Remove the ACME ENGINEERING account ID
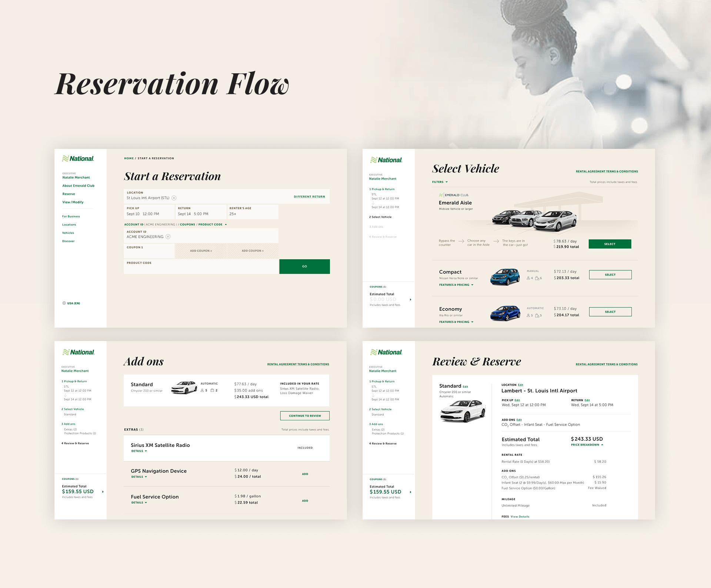The height and width of the screenshot is (588, 711). coord(168,237)
